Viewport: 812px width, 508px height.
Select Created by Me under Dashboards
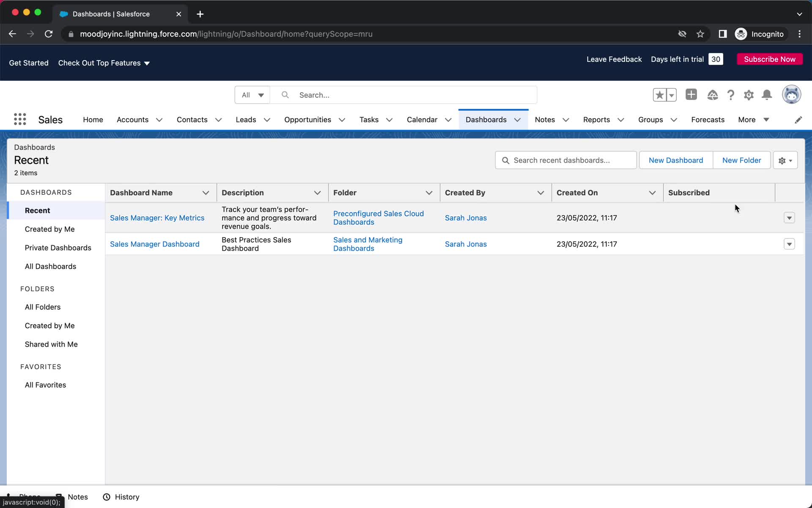point(49,229)
